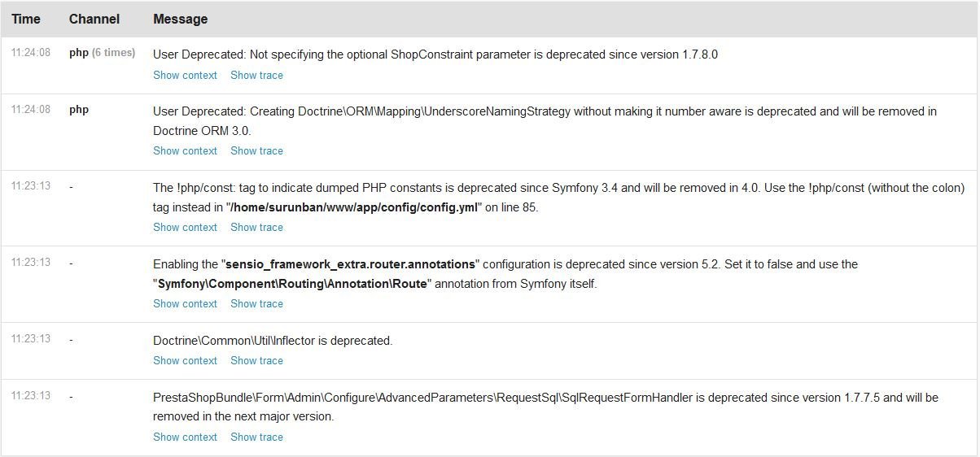The height and width of the screenshot is (457, 980).
Task: Show context for UnderscoreNamingStrategy deprecation
Action: point(185,150)
